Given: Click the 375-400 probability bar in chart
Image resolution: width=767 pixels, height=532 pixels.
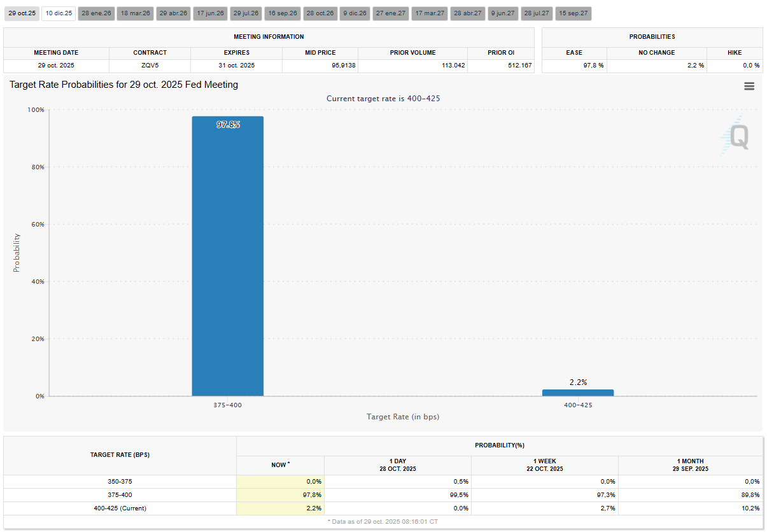Looking at the screenshot, I should coord(227,256).
